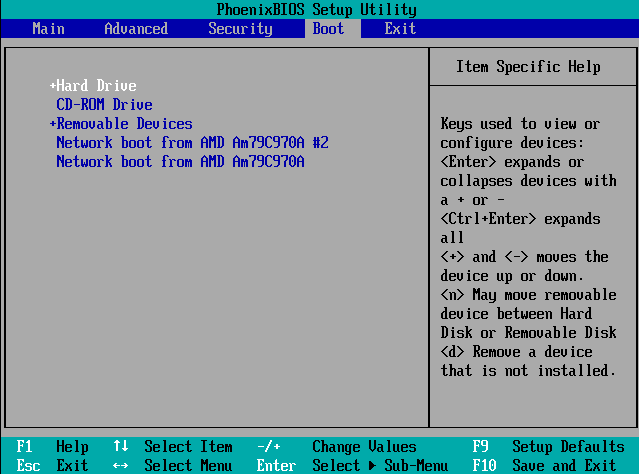Screen dimensions: 639x474
Task: Go to the Security tab
Action: [x=240, y=29]
